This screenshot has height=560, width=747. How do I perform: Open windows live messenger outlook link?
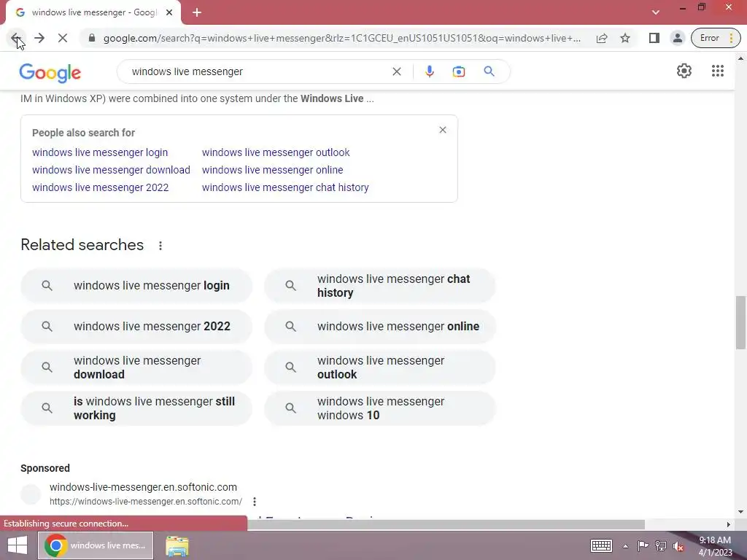[x=276, y=152]
